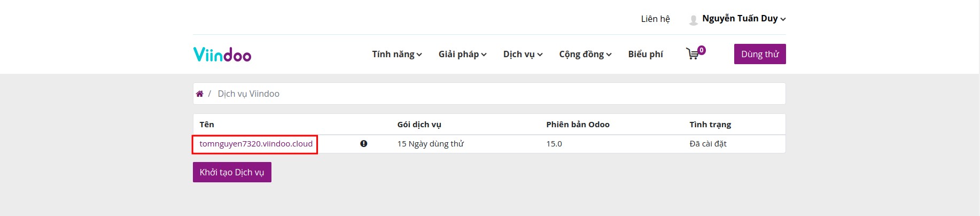Click the home icon in breadcrumb

tap(200, 94)
